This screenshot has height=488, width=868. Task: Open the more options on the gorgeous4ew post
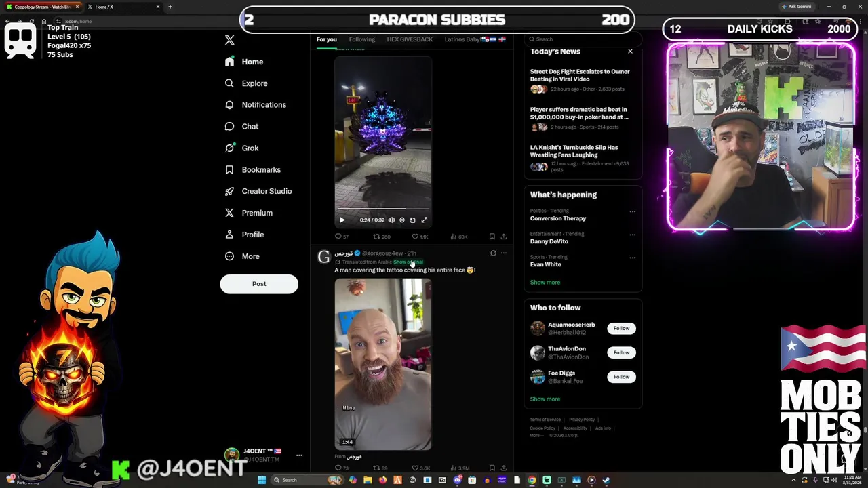[x=503, y=253]
